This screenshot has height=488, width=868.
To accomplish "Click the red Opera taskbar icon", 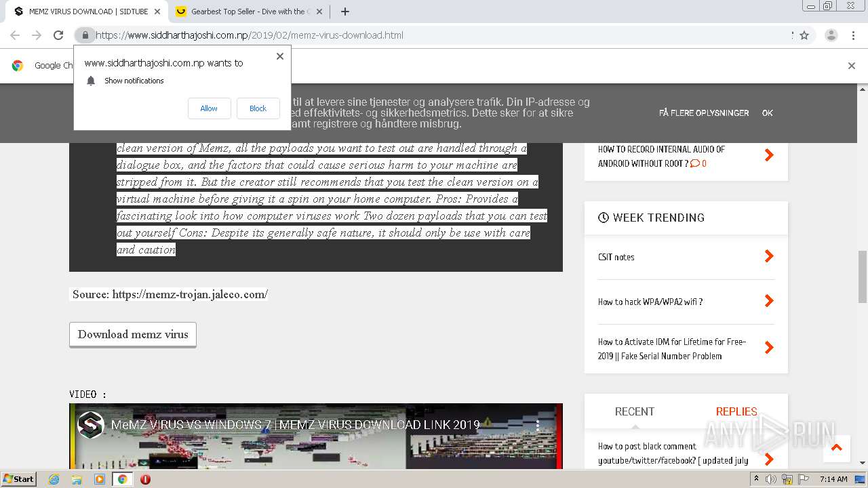I will coord(145,479).
